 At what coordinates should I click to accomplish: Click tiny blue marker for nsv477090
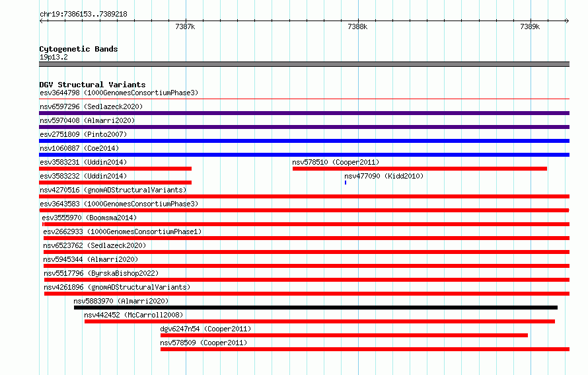[346, 183]
